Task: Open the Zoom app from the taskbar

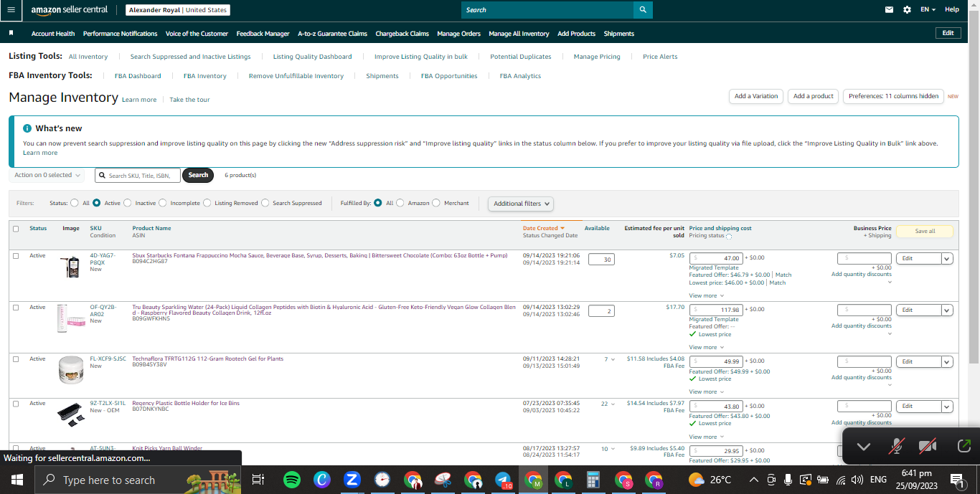Action: 352,480
